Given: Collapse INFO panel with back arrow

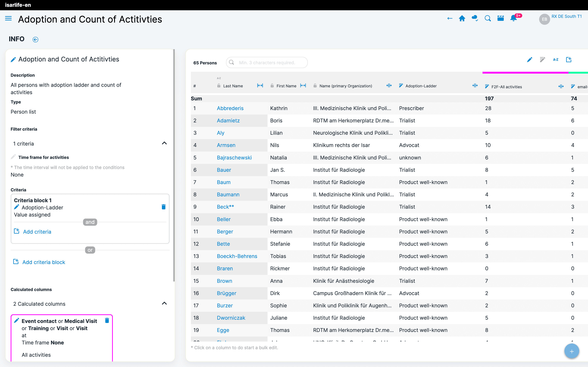Looking at the screenshot, I should (35, 40).
